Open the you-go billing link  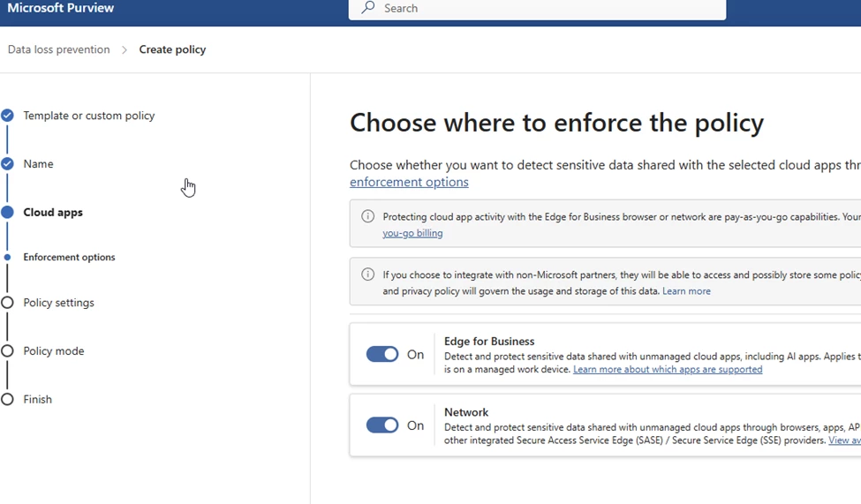(x=412, y=233)
